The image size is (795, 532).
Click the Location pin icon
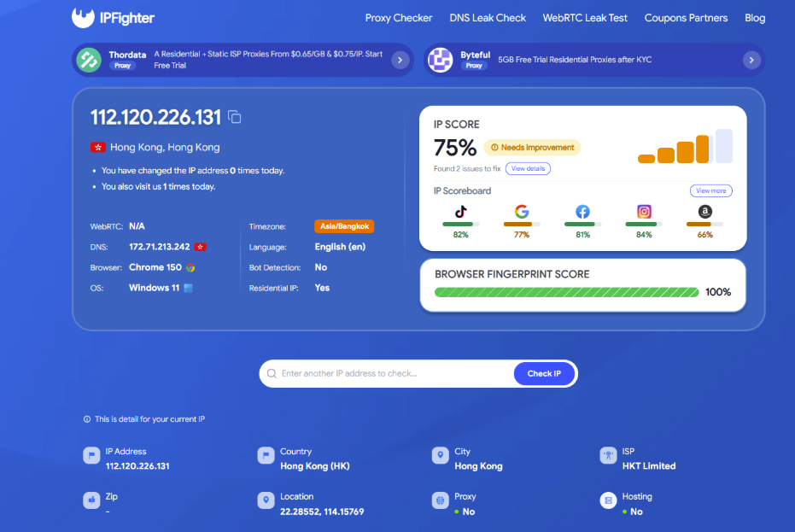266,500
